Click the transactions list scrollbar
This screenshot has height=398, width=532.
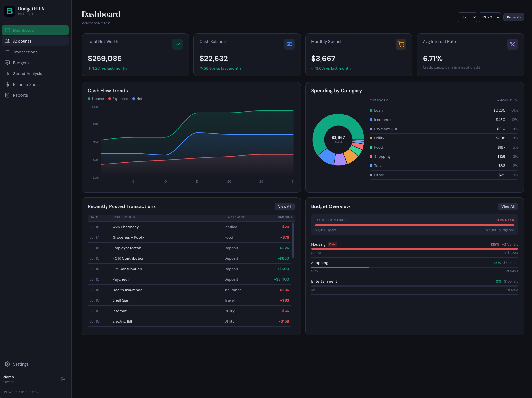[293, 240]
